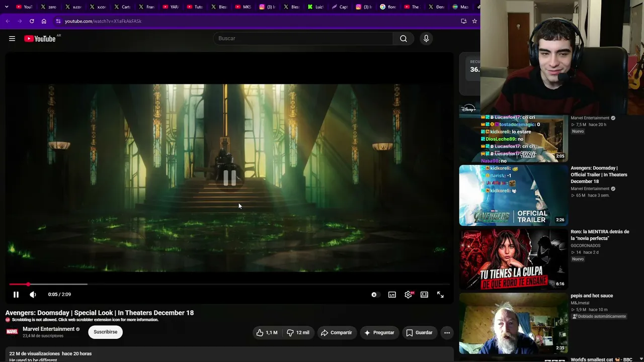This screenshot has width=644, height=362.
Task: Switch to the "MKS" YouTube tab
Action: click(x=243, y=7)
